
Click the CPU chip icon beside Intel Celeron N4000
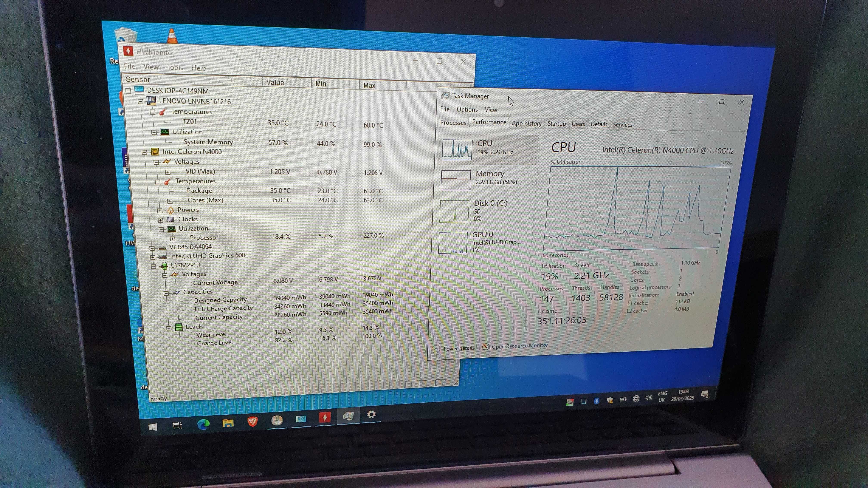tap(155, 152)
